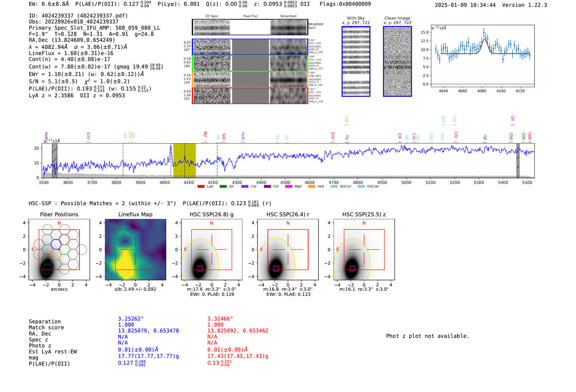Click the (K)Call legend swatch
The image size is (576, 392).
click(334, 187)
